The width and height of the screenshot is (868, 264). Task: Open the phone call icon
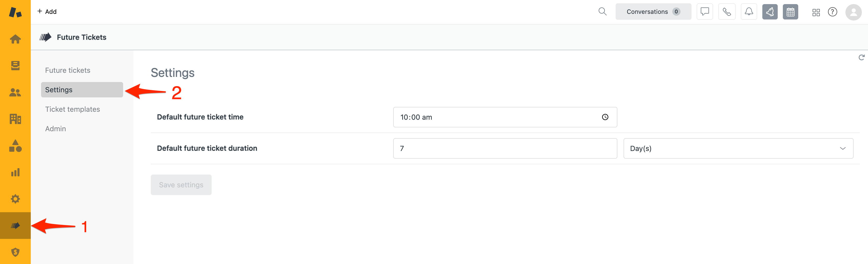(x=726, y=12)
